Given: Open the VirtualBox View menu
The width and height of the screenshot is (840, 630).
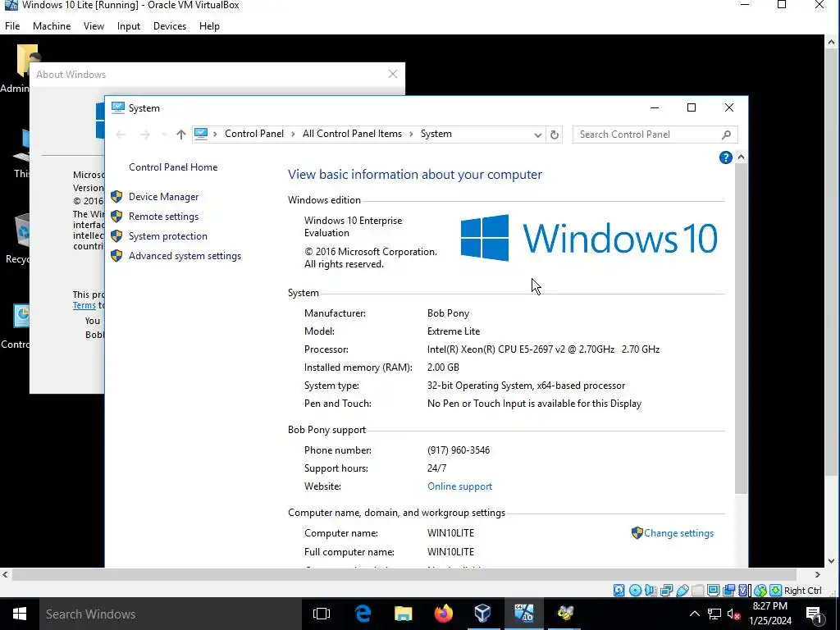Looking at the screenshot, I should [x=94, y=26].
